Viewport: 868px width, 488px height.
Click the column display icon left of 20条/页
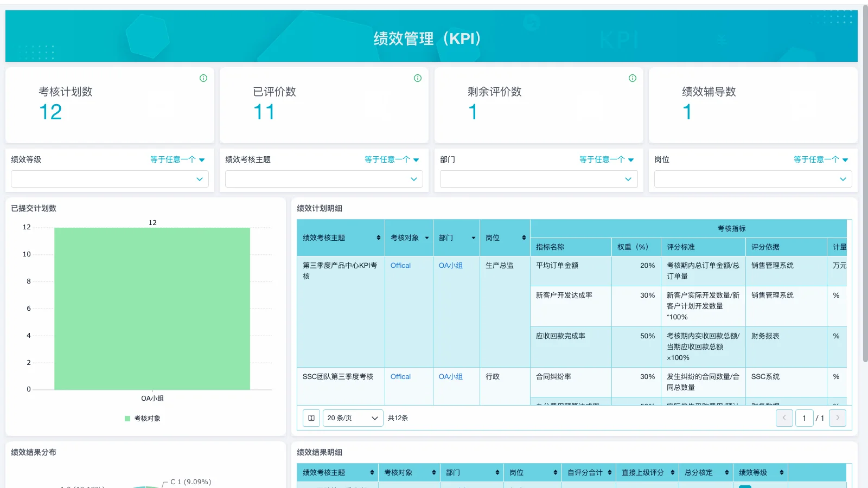coord(311,418)
